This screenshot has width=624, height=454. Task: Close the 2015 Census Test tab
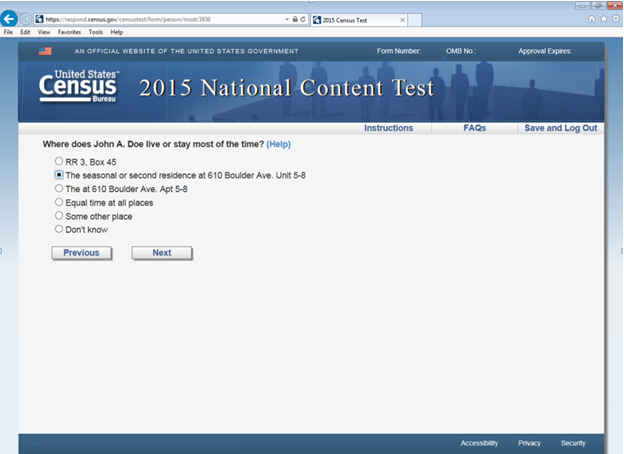pyautogui.click(x=402, y=20)
